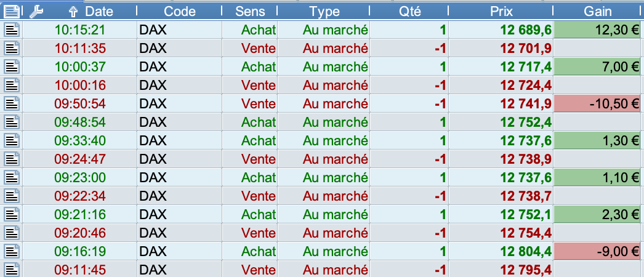Click row icon for 09:22:34 sale
Image resolution: width=644 pixels, height=277 pixels.
point(12,196)
